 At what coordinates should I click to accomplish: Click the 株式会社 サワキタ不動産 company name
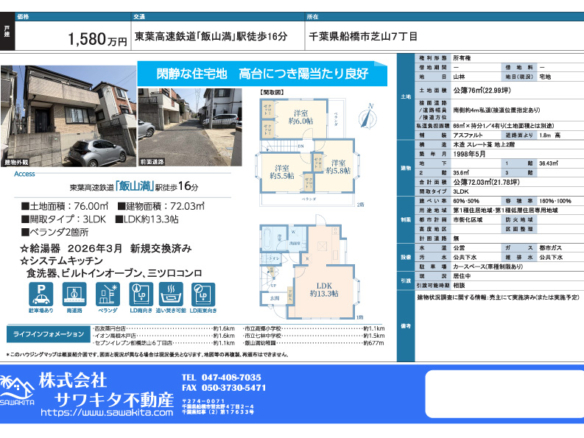click(x=107, y=390)
